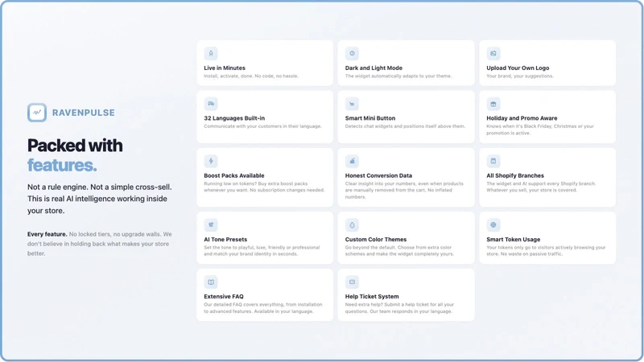This screenshot has width=644, height=362.
Task: Select the "Help Ticket System" title
Action: click(372, 296)
